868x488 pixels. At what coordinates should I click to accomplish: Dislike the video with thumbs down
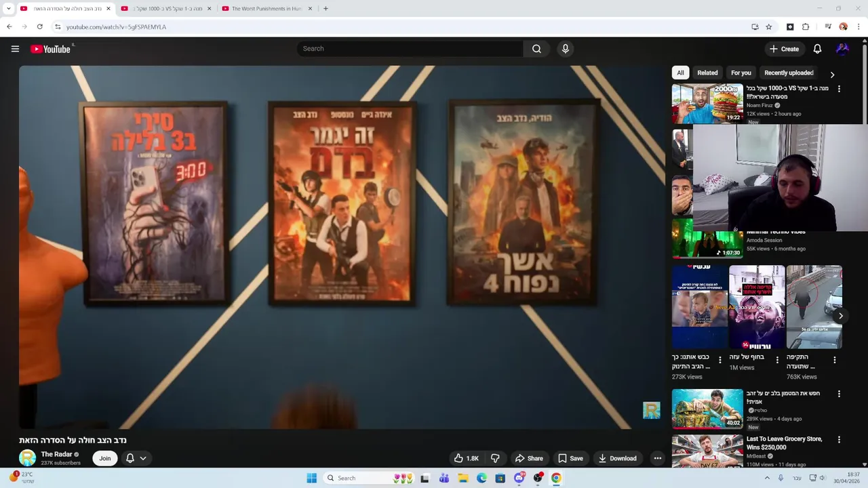(x=495, y=458)
